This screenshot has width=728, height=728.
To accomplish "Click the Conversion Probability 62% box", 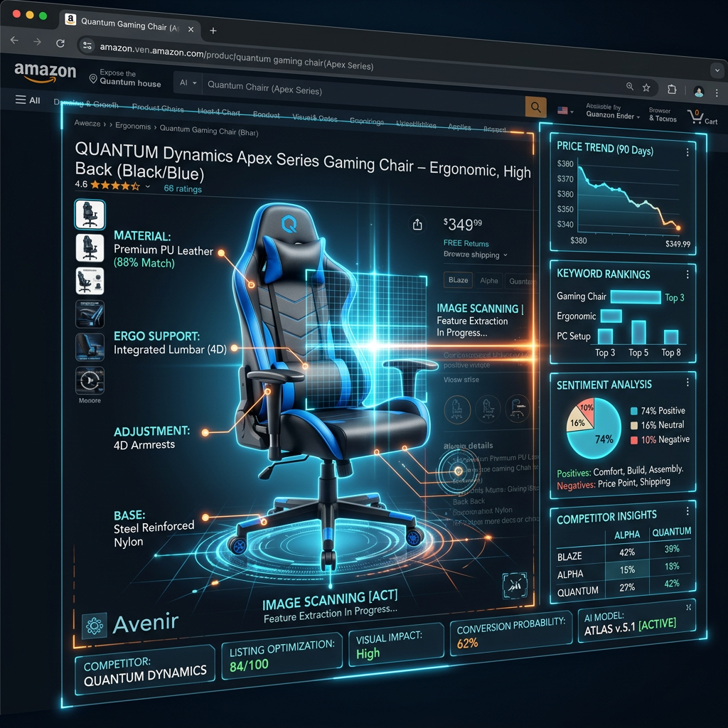I will (511, 632).
